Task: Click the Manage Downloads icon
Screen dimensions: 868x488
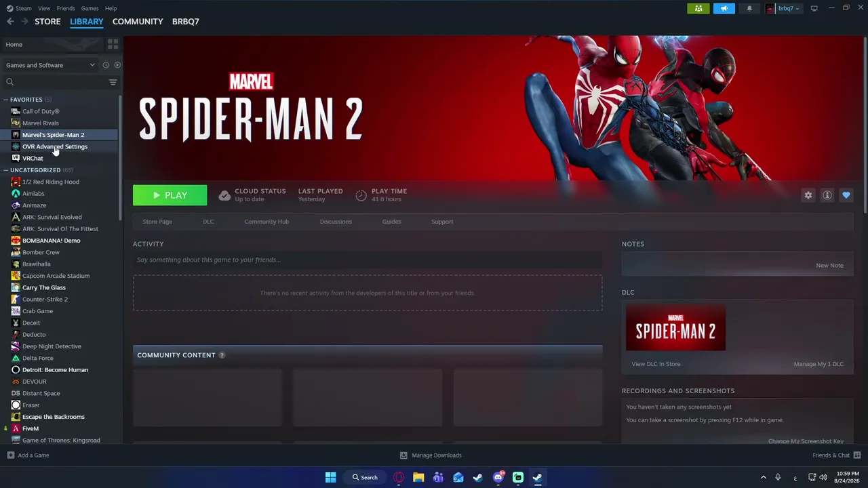Action: [403, 455]
